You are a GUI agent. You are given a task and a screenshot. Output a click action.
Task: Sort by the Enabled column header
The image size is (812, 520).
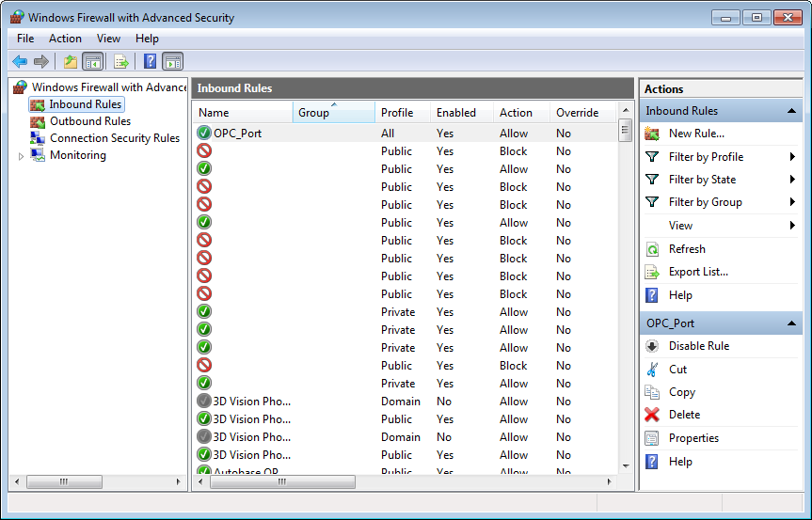click(x=462, y=112)
